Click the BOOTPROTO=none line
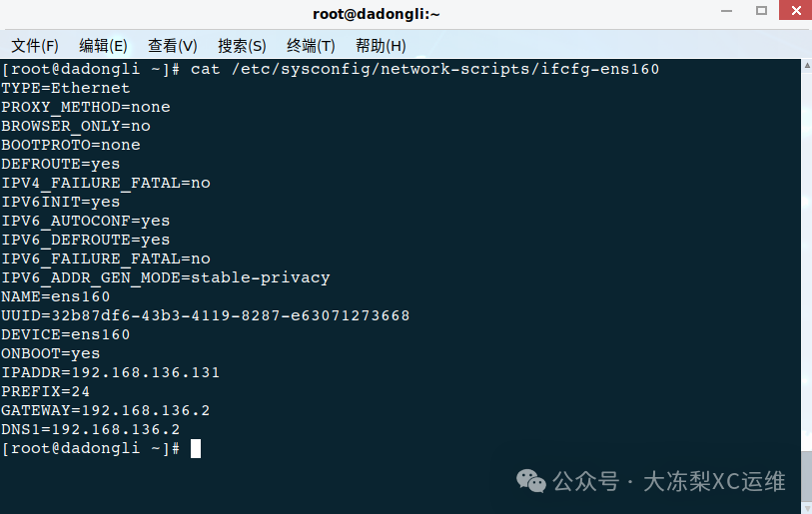The height and width of the screenshot is (514, 812). point(71,145)
